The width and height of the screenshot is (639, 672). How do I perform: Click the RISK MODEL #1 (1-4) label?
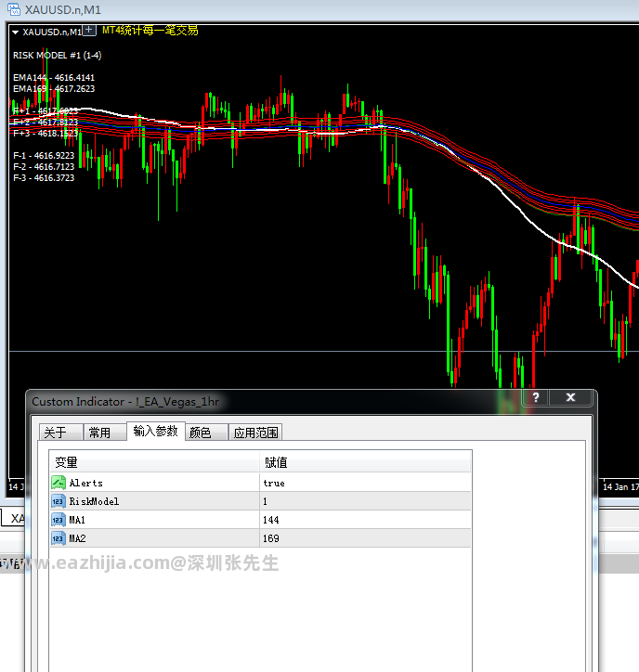pos(57,56)
